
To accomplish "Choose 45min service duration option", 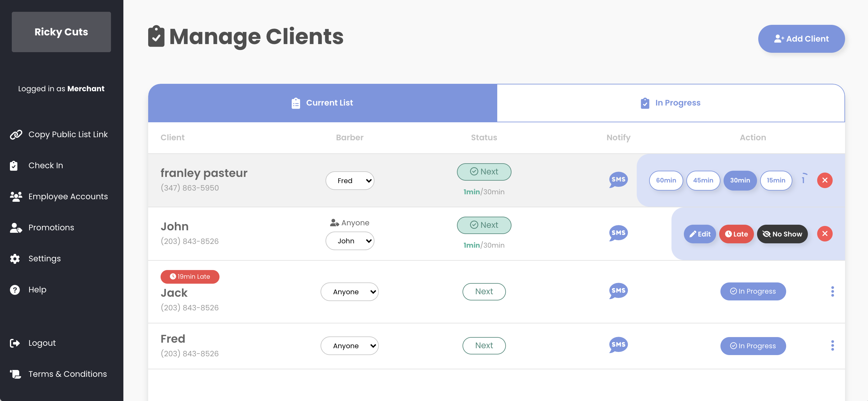I will click(x=703, y=180).
